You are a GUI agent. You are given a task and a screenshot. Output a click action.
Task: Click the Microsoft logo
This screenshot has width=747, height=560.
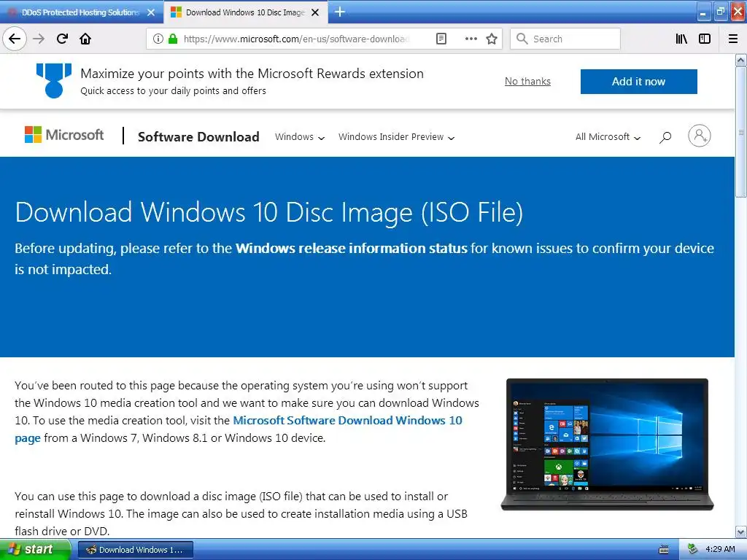pyautogui.click(x=64, y=135)
